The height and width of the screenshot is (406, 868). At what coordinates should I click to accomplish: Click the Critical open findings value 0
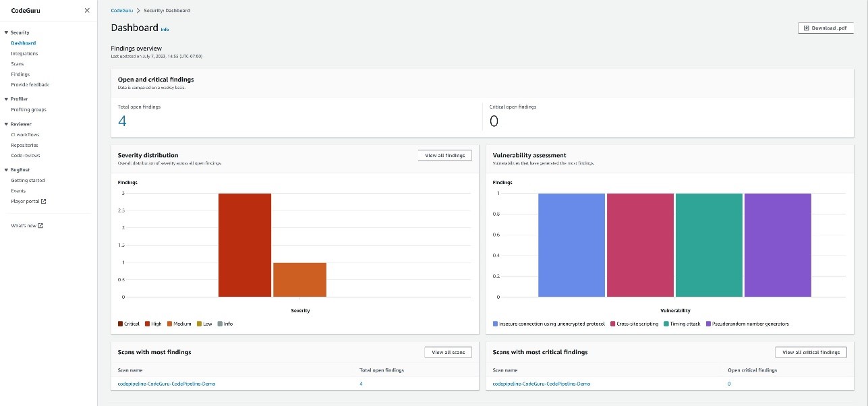[494, 121]
